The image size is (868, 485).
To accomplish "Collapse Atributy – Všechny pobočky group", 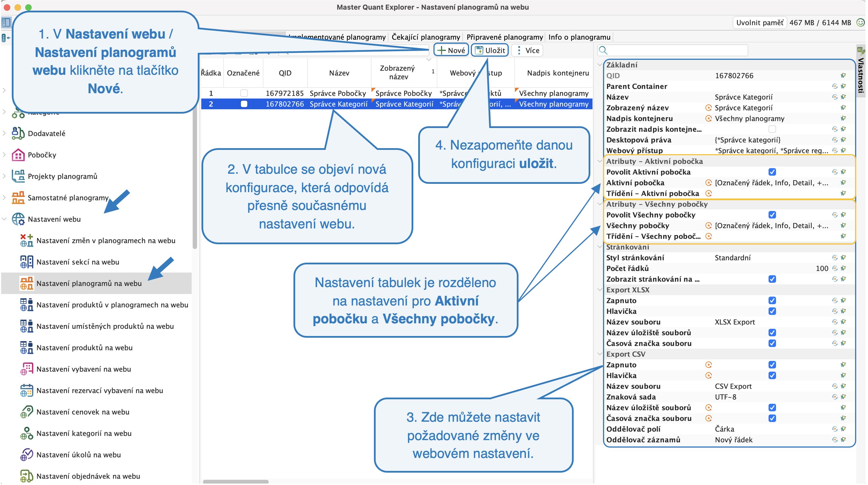I will 600,204.
